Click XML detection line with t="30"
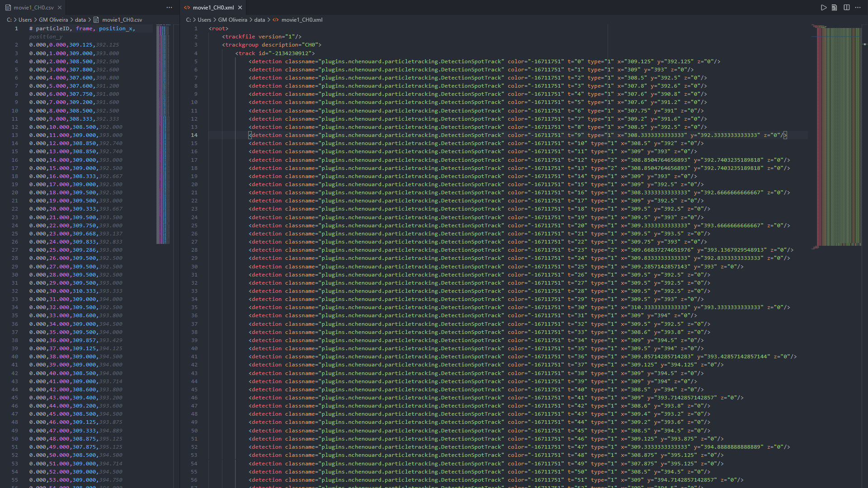The height and width of the screenshot is (488, 868). 519,307
